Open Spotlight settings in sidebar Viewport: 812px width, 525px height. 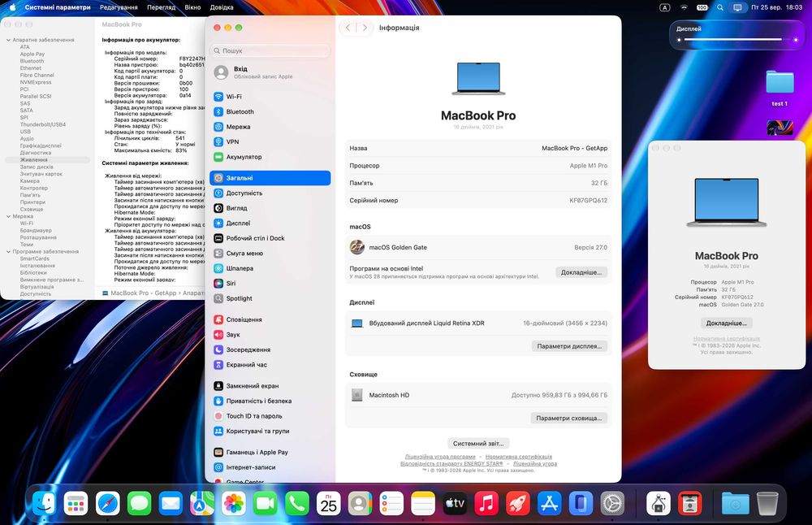point(270,298)
